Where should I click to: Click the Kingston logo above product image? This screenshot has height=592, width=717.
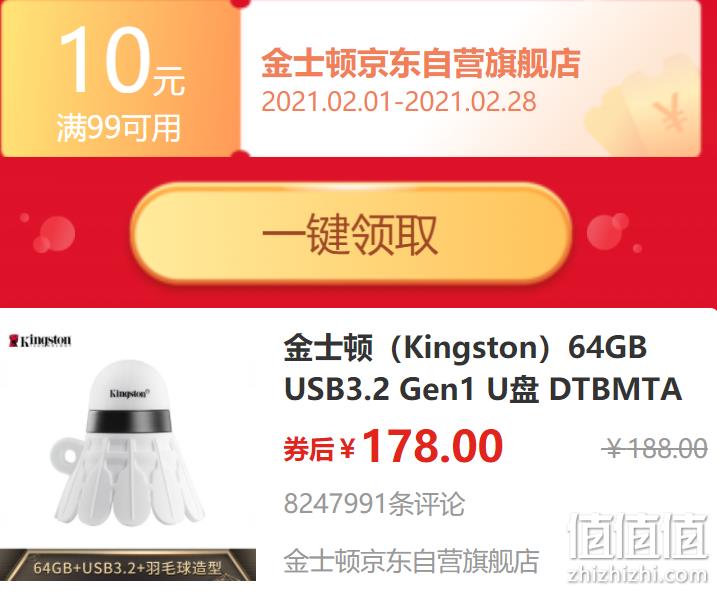click(x=40, y=341)
